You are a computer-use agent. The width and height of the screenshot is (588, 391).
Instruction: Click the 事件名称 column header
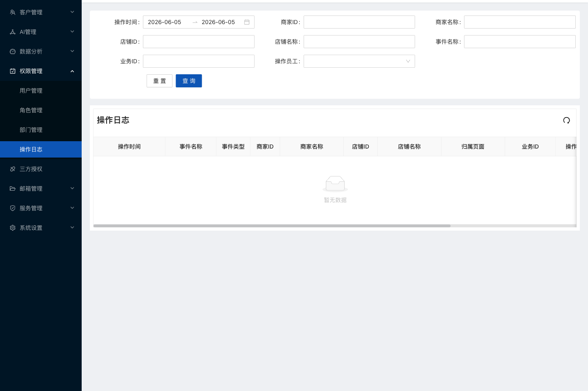pyautogui.click(x=191, y=147)
